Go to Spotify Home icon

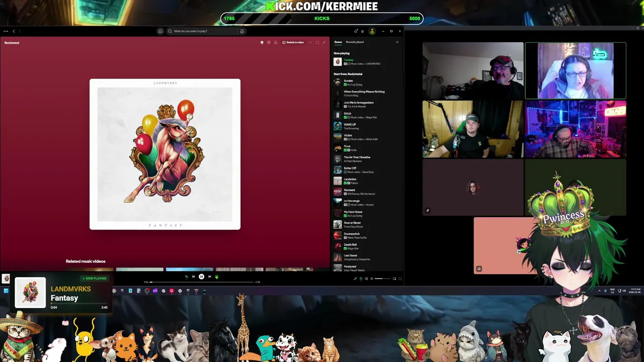(160, 31)
